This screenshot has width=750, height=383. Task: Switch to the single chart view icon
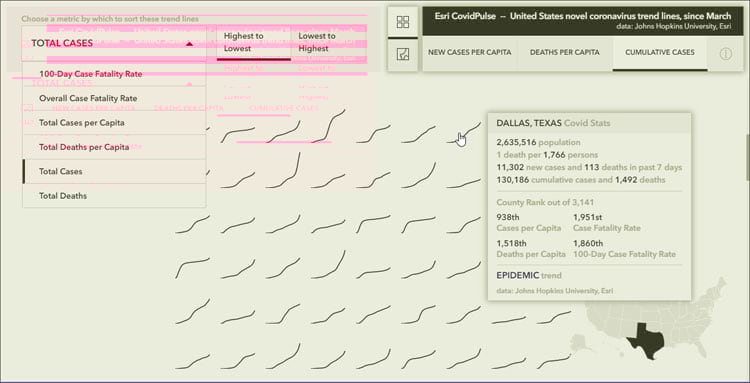click(403, 55)
